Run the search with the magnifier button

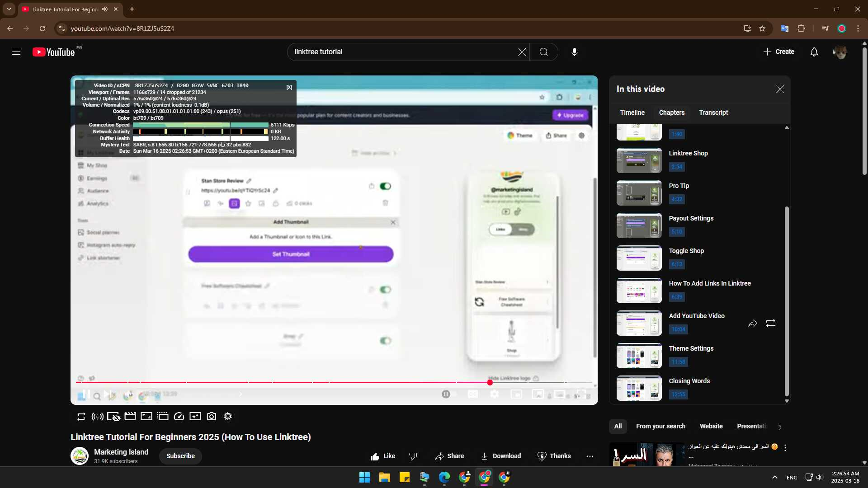(543, 52)
